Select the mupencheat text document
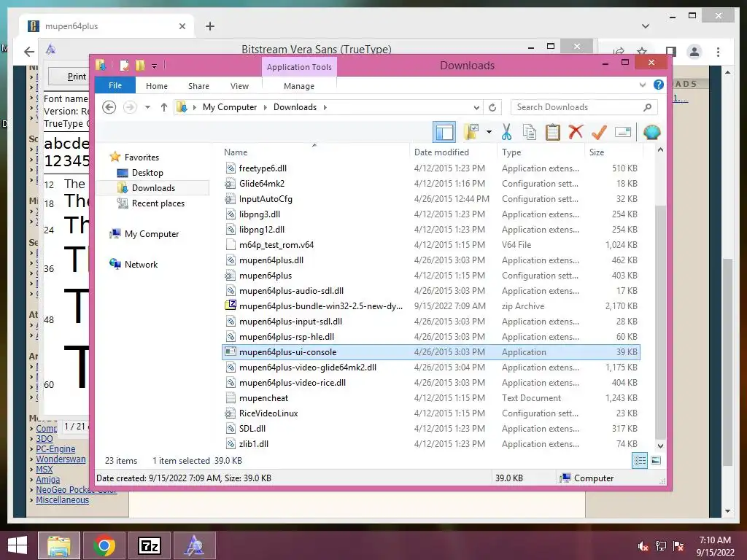Viewport: 747px width, 560px height. pos(431,398)
